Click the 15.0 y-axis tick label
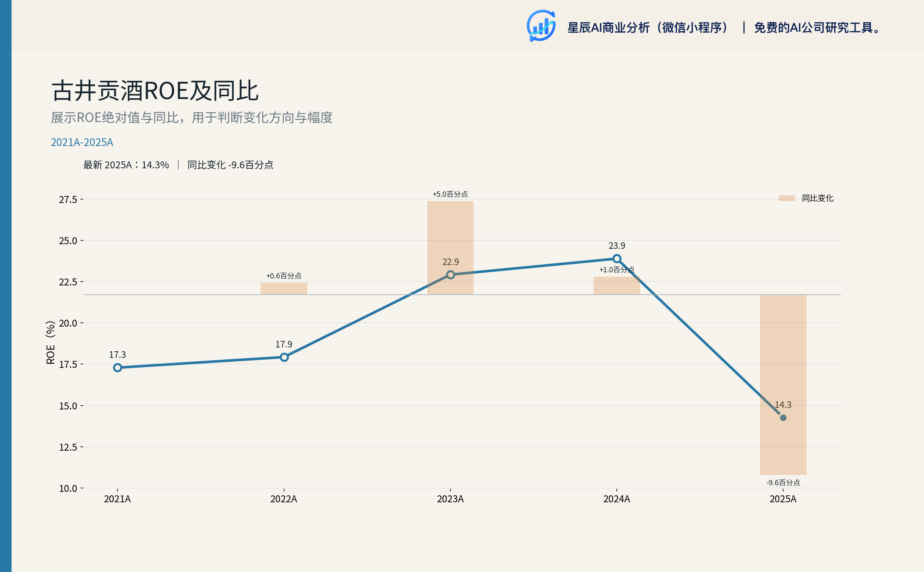Viewport: 924px width, 572px height. tap(68, 406)
